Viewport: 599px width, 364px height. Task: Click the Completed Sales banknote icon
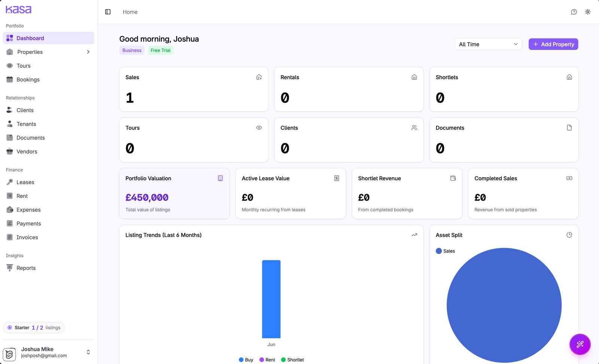click(x=569, y=178)
